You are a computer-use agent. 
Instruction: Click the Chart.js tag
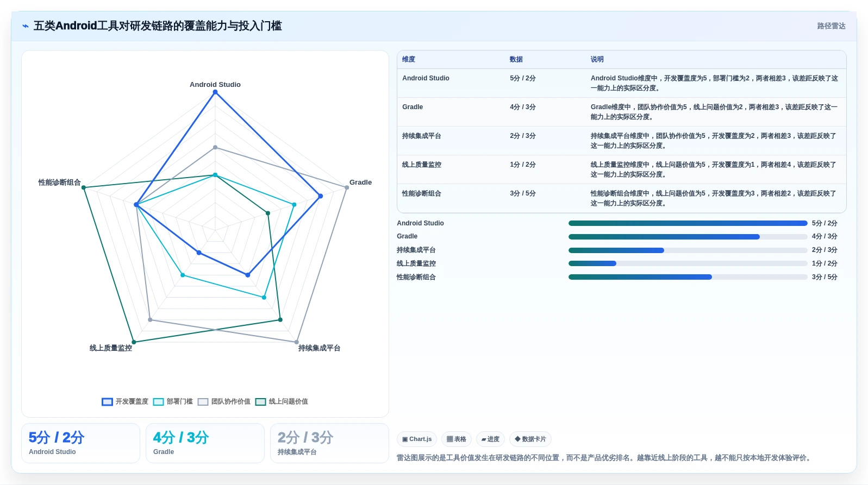[417, 439]
